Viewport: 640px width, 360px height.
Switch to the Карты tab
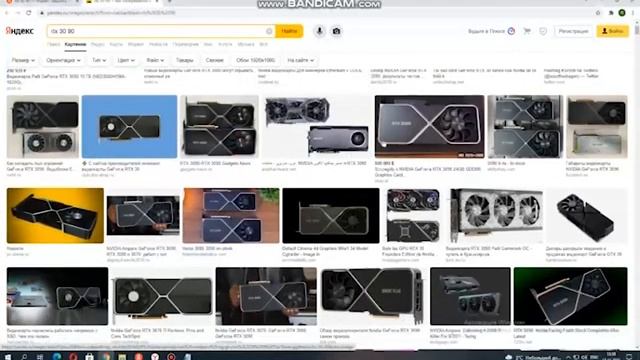[x=116, y=44]
